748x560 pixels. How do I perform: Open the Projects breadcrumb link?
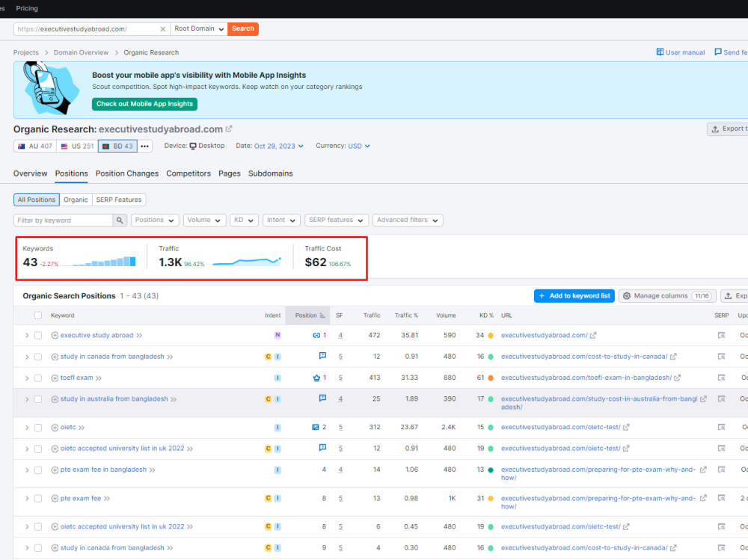pos(25,52)
